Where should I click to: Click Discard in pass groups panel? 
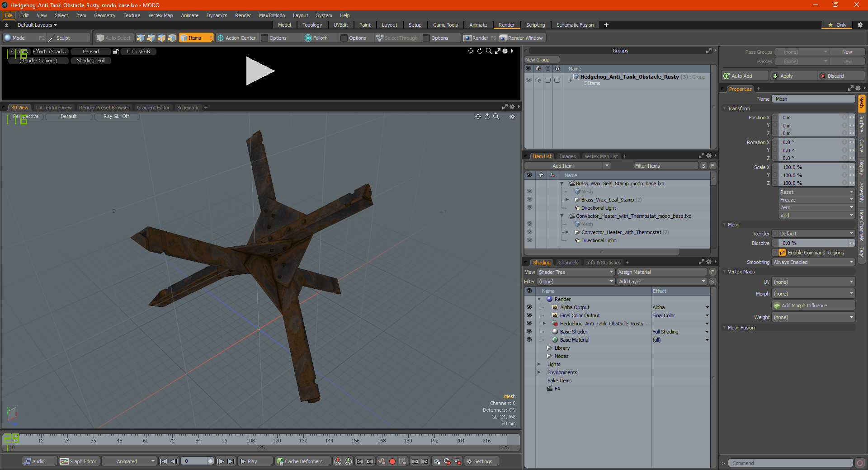click(842, 76)
